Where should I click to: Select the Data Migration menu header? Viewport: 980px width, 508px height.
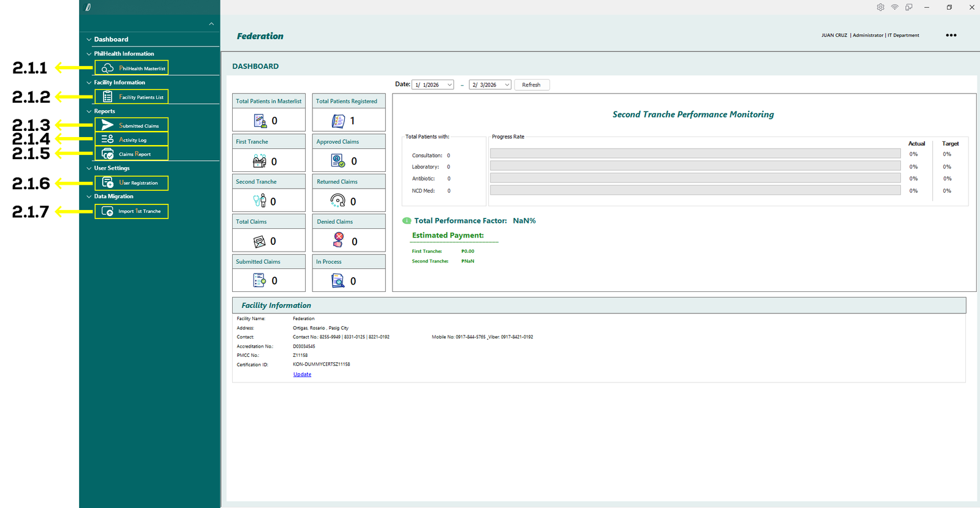tap(113, 196)
